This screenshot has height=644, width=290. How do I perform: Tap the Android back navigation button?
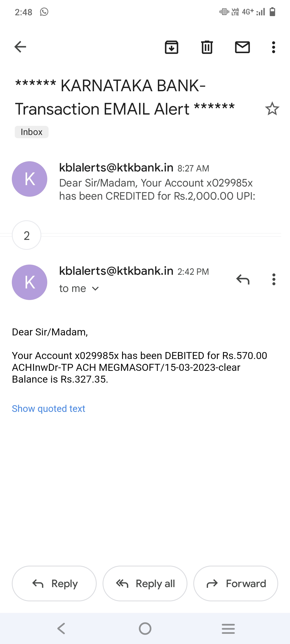tap(61, 628)
